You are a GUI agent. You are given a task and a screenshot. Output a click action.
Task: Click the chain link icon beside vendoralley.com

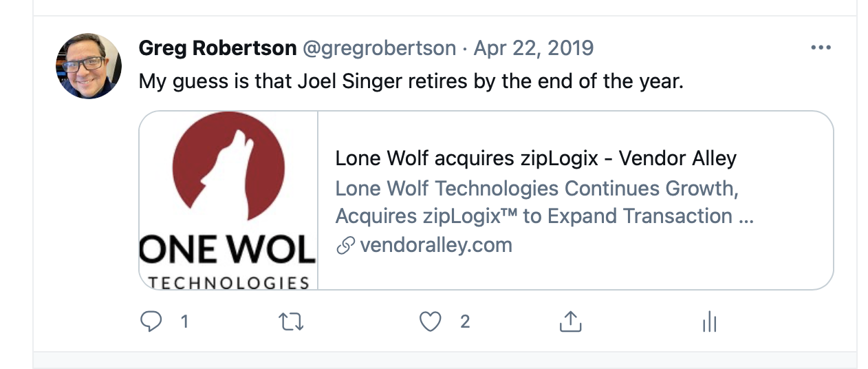point(345,246)
